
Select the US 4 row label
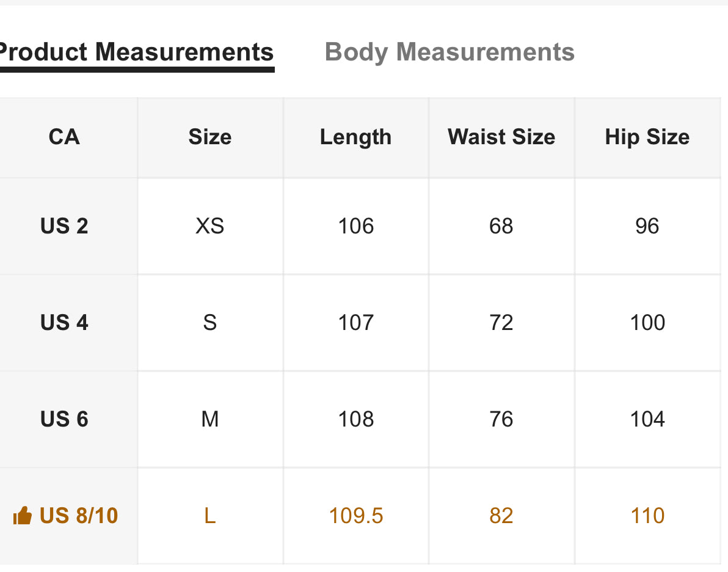(x=64, y=323)
